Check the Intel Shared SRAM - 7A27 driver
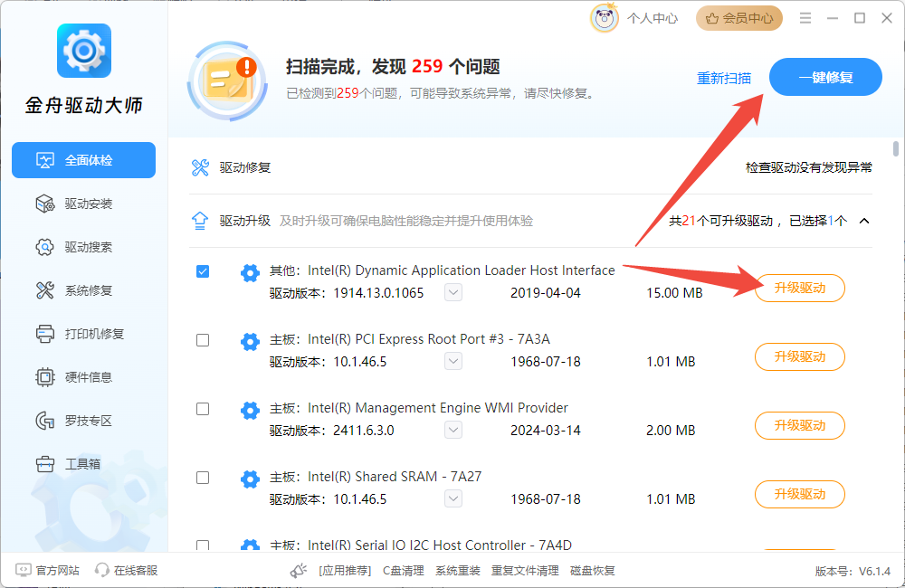Image resolution: width=905 pixels, height=588 pixels. tap(203, 478)
